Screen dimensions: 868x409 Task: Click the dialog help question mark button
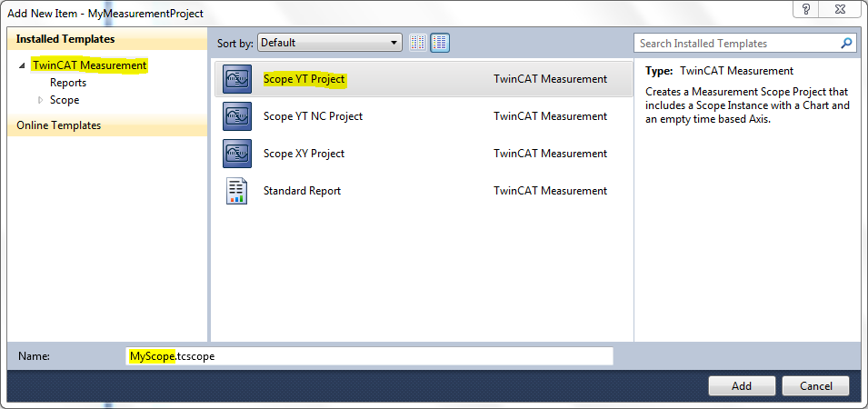tap(806, 9)
